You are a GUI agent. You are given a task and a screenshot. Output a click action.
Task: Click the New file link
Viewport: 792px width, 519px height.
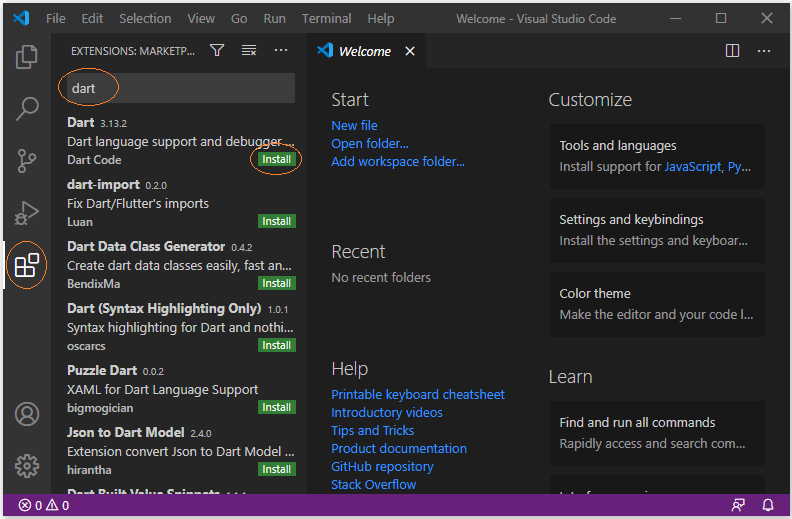tap(354, 125)
